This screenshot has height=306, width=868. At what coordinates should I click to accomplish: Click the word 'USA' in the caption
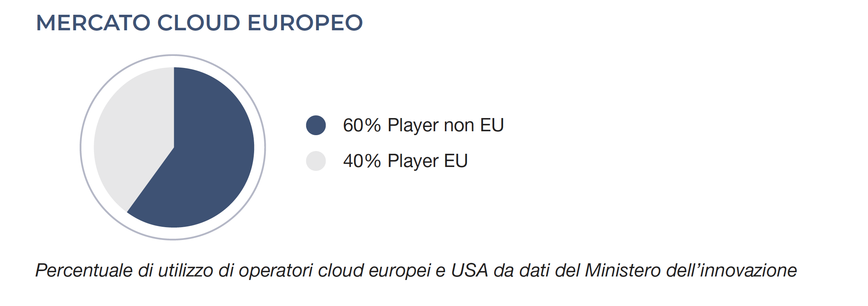coord(469,270)
